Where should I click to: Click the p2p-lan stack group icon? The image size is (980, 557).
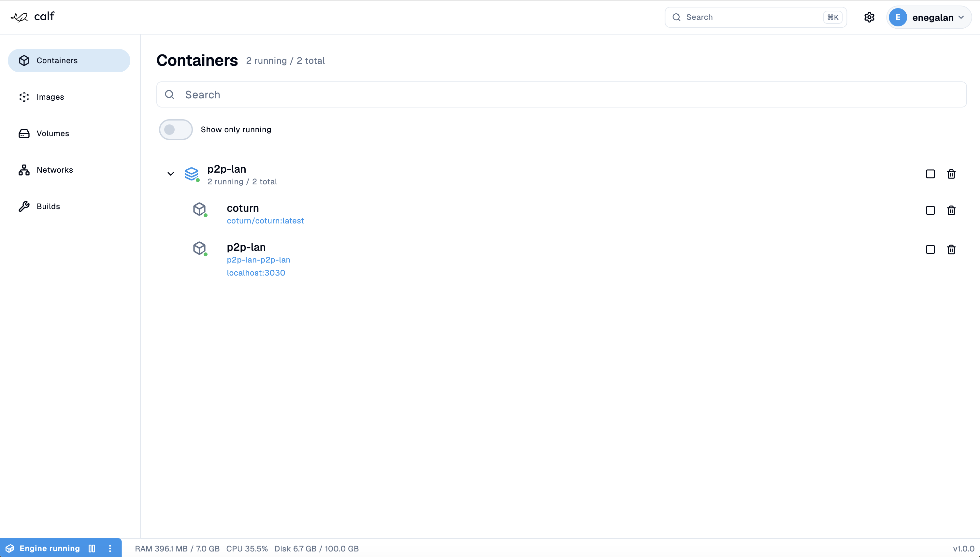coord(192,174)
